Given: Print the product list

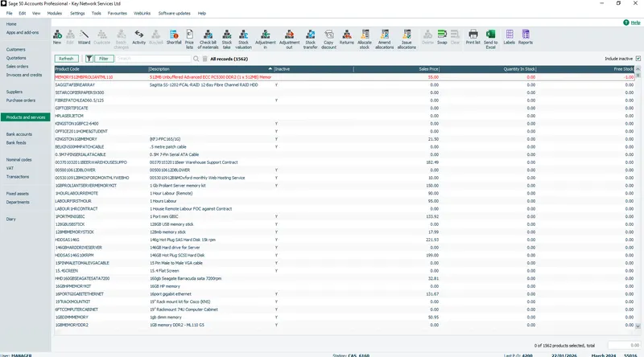Looking at the screenshot, I should [473, 37].
